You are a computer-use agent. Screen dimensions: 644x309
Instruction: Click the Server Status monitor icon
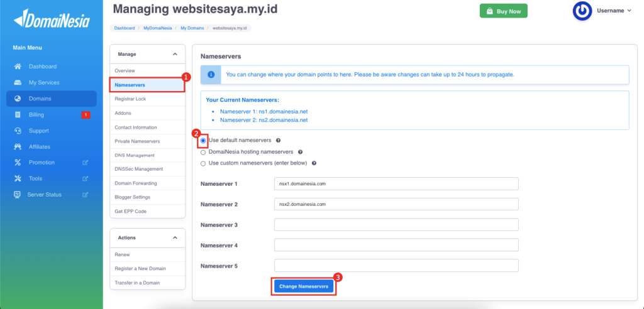pyautogui.click(x=17, y=195)
